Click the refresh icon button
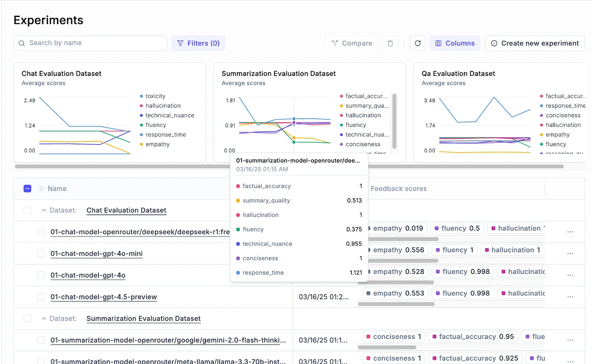Screen dimensions: 592x364 click(x=418, y=43)
